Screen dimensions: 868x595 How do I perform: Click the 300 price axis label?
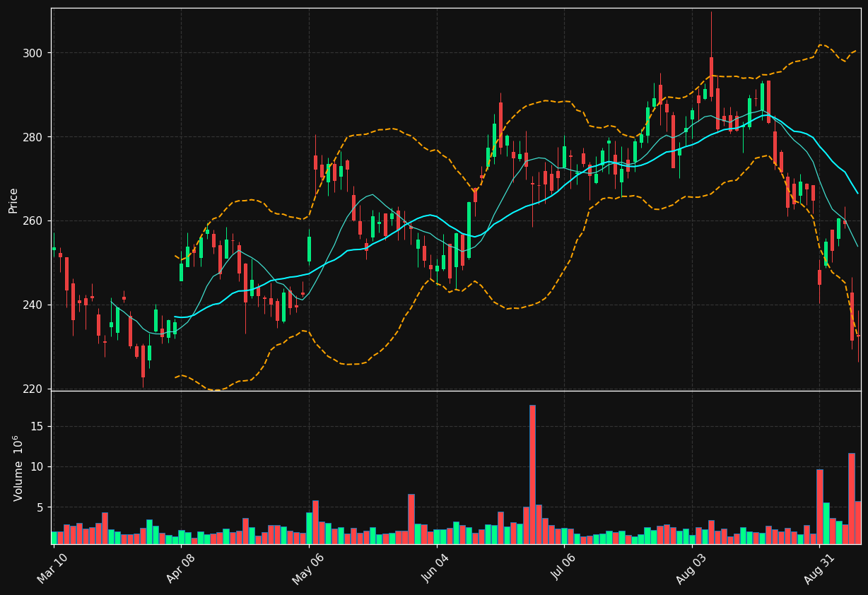coord(33,53)
